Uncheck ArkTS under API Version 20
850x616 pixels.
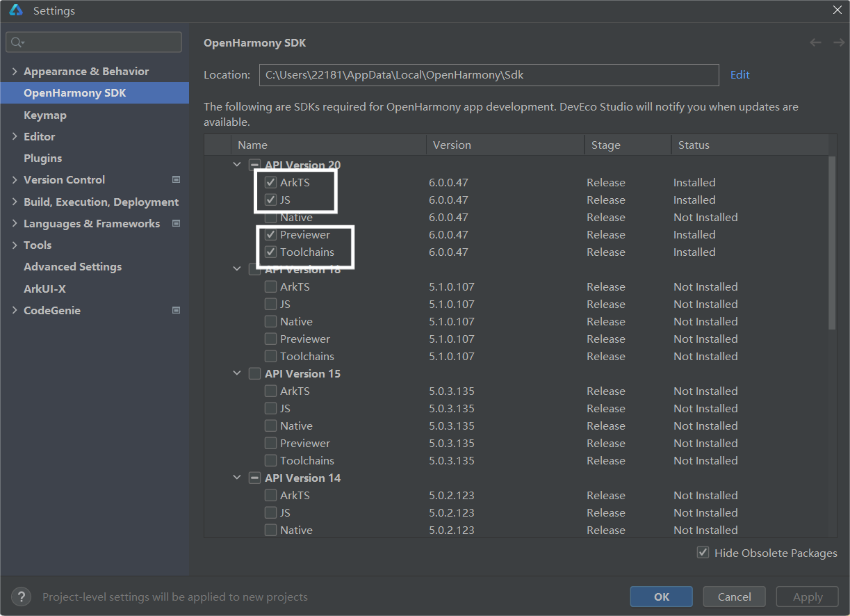point(271,182)
